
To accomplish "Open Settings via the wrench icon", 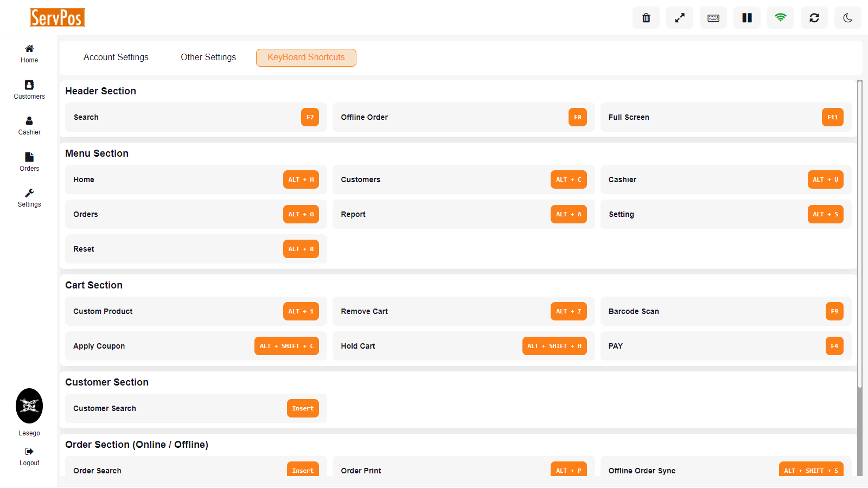I will point(29,198).
